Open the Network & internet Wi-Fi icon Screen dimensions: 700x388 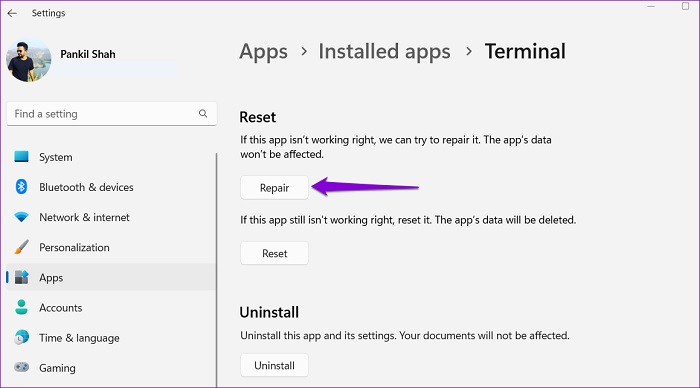[x=21, y=217]
